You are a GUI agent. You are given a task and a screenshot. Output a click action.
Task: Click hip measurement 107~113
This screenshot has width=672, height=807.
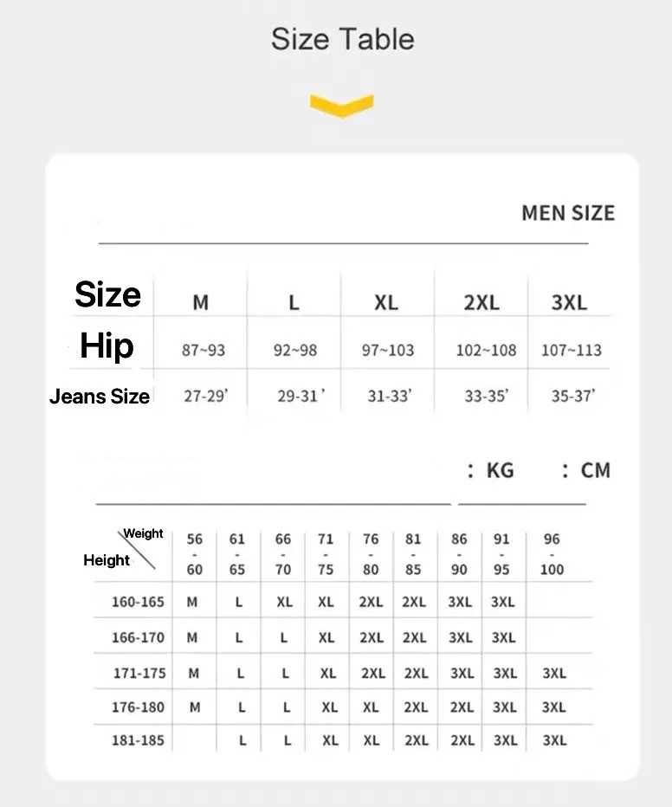coord(572,351)
